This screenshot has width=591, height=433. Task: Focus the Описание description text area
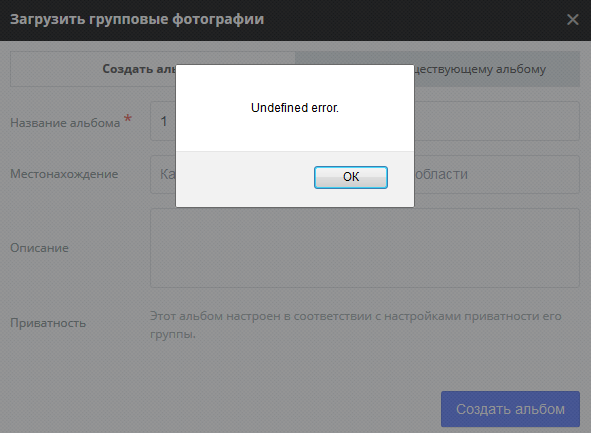pyautogui.click(x=364, y=248)
